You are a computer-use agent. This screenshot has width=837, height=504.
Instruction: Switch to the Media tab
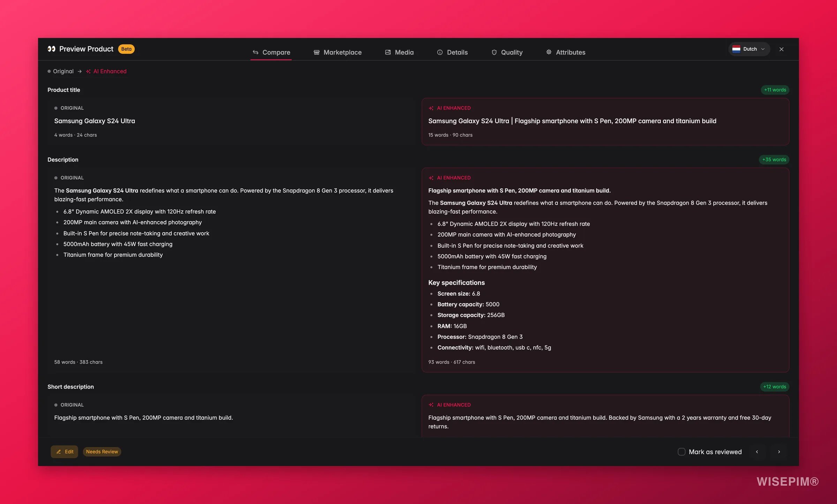tap(399, 52)
